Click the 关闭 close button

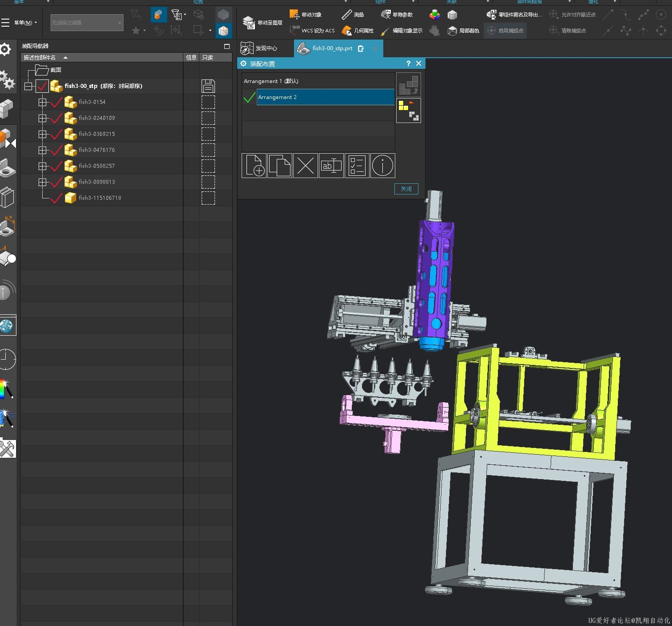(406, 189)
